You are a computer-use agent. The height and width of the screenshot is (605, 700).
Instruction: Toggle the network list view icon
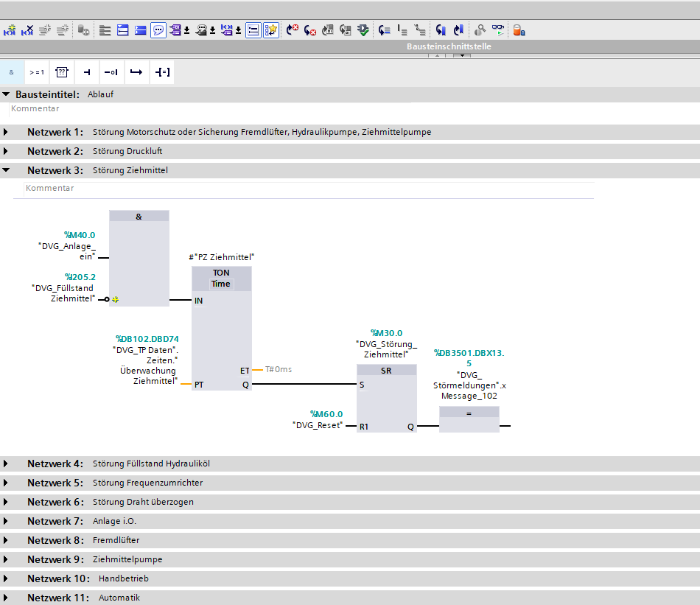pos(253,30)
